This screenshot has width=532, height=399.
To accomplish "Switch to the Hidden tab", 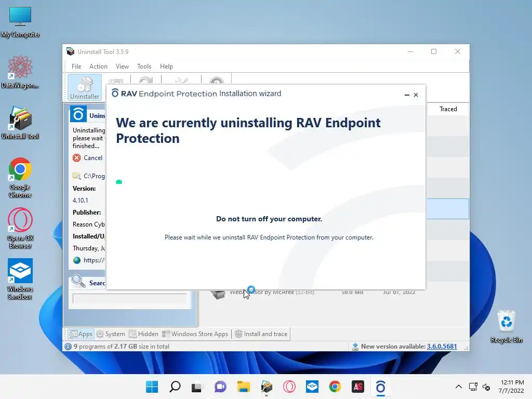I will (x=143, y=334).
